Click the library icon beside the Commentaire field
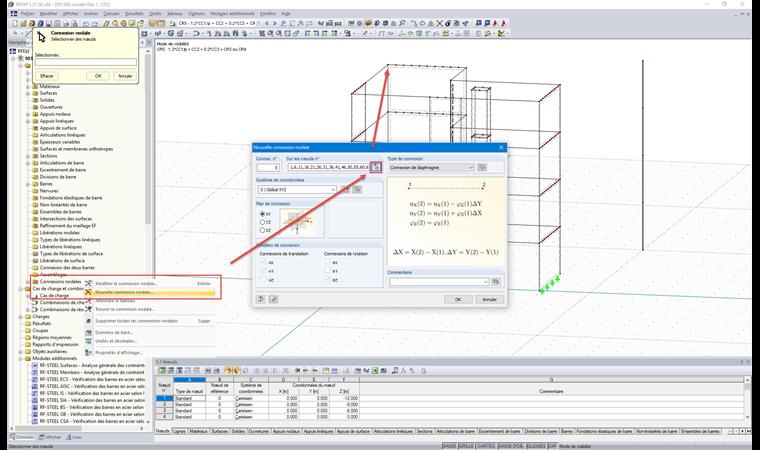This screenshot has height=450, width=760. pos(496,282)
